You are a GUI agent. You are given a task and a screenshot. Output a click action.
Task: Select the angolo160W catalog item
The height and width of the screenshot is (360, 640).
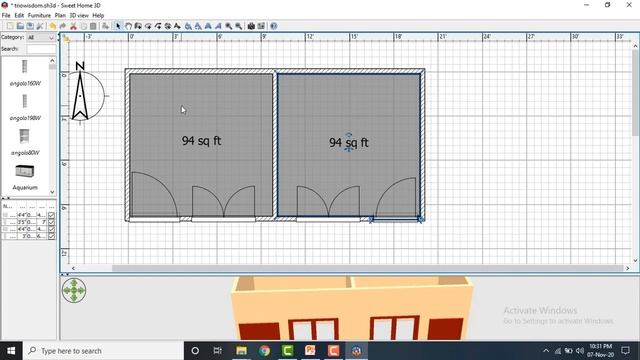coord(25,72)
